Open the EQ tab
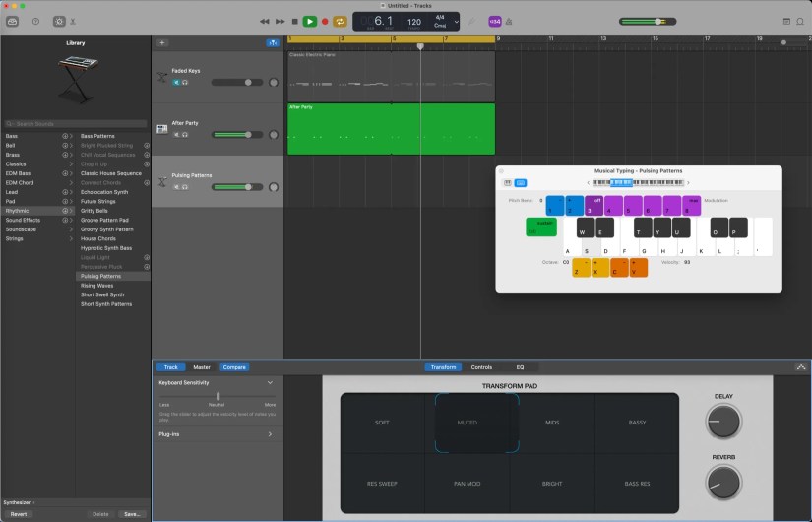812x522 pixels. tap(520, 367)
